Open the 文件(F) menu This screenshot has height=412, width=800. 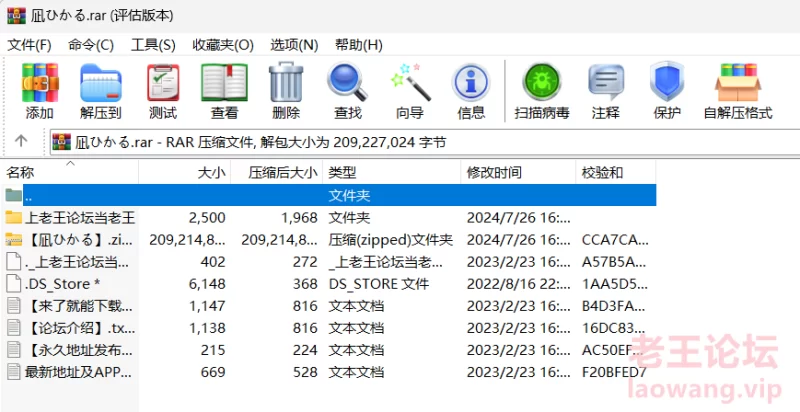tap(29, 45)
